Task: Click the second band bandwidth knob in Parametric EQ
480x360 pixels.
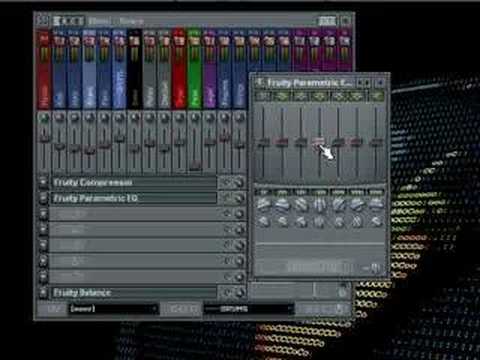Action: pos(282,221)
